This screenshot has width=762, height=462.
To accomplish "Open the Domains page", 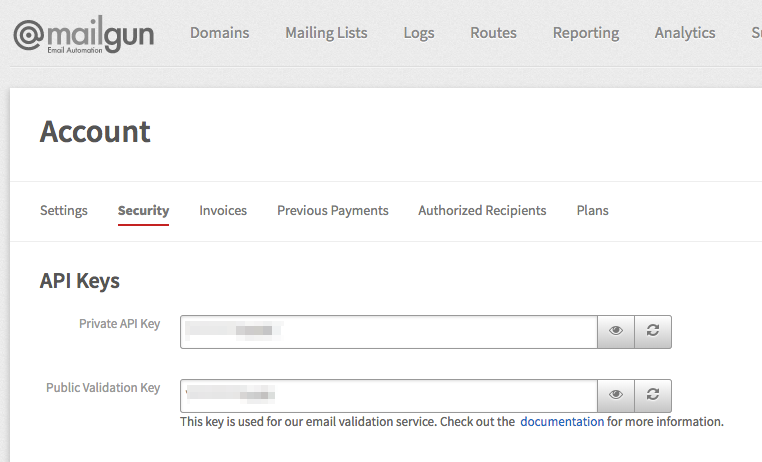I will [x=219, y=33].
